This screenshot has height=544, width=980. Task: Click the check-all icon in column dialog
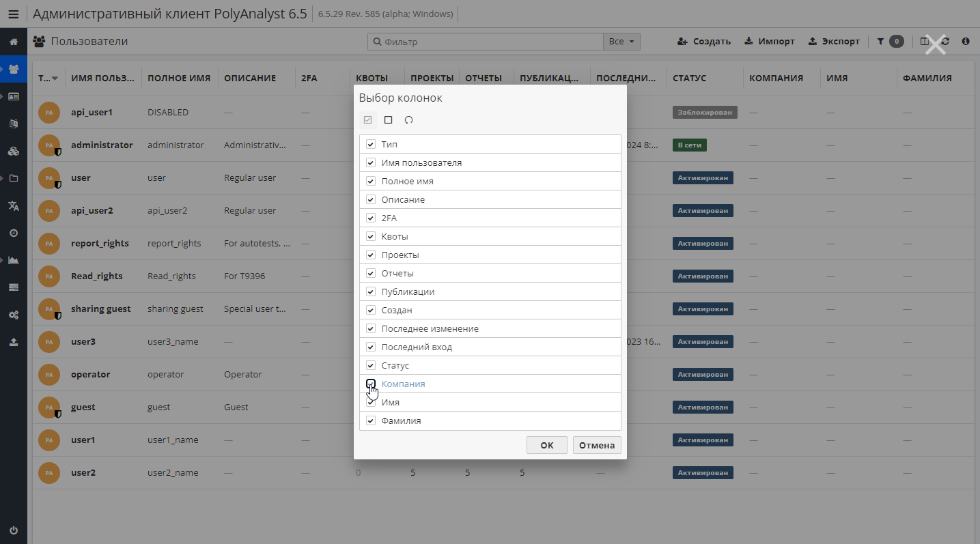tap(368, 120)
